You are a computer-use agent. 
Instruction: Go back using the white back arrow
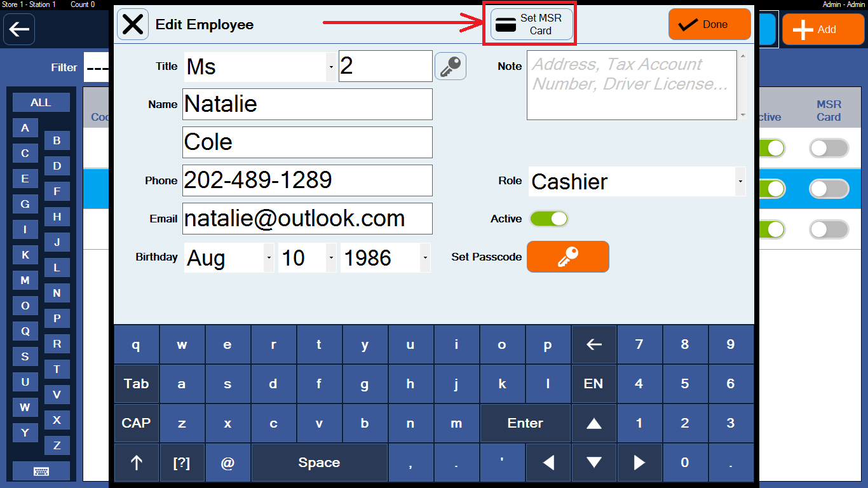19,29
